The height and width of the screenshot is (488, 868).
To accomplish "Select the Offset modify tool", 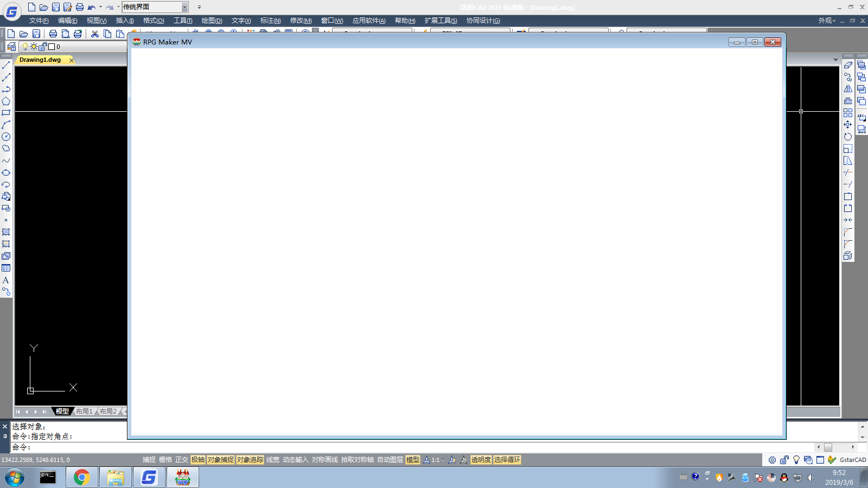I will pyautogui.click(x=848, y=101).
